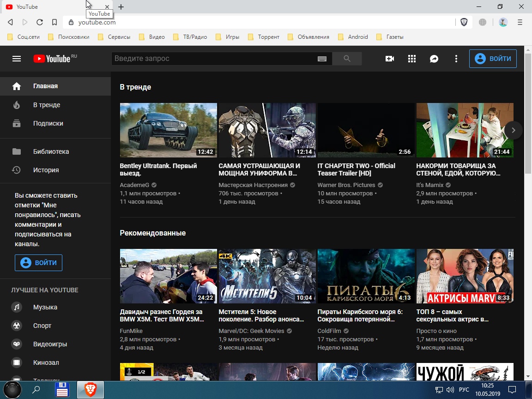This screenshot has width=532, height=399.
Task: Select Музыка category
Action: [55, 307]
